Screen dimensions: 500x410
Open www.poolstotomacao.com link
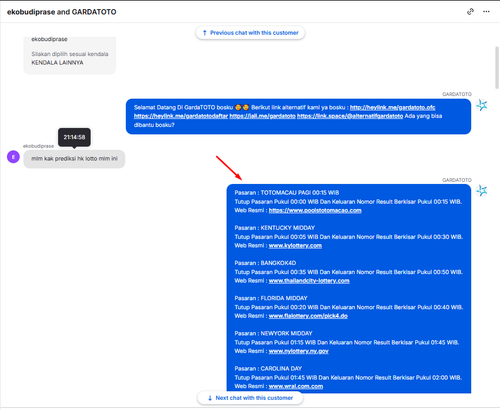(315, 210)
